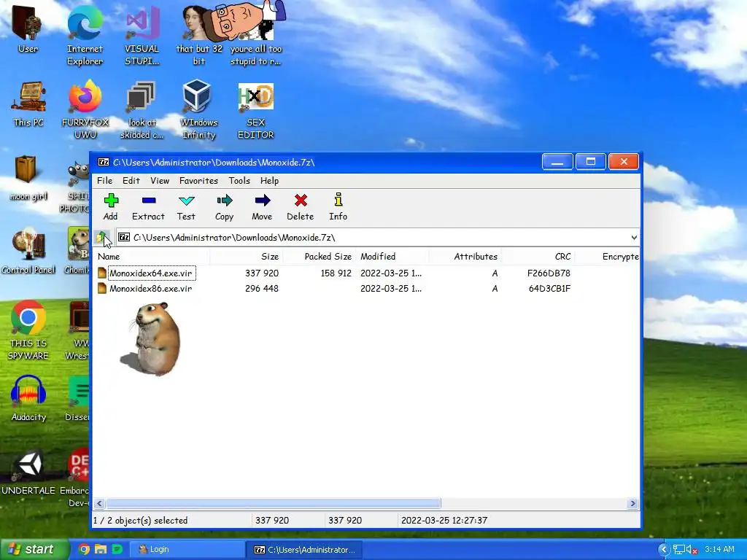Sort by Size column header

pyautogui.click(x=247, y=256)
